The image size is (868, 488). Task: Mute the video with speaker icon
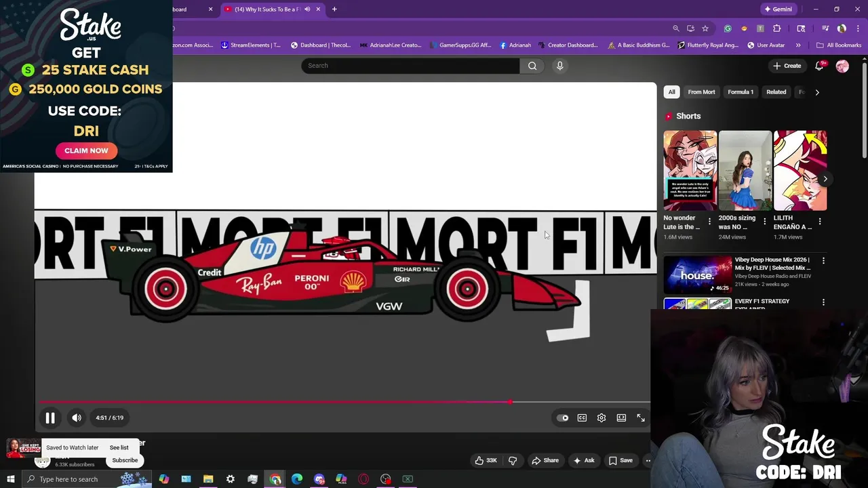point(77,418)
